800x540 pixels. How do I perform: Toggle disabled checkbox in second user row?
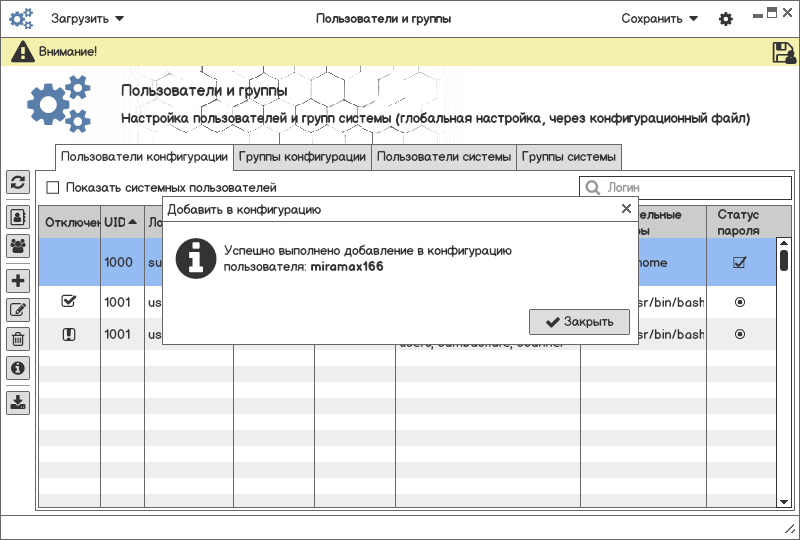[x=69, y=301]
